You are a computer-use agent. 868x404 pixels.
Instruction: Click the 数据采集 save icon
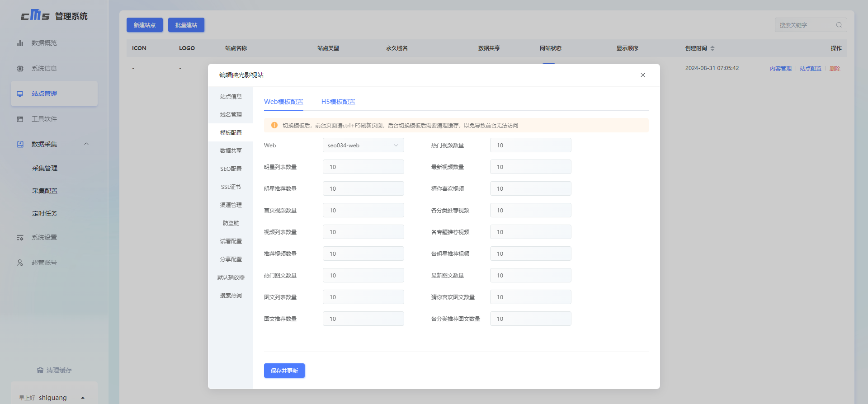click(20, 145)
